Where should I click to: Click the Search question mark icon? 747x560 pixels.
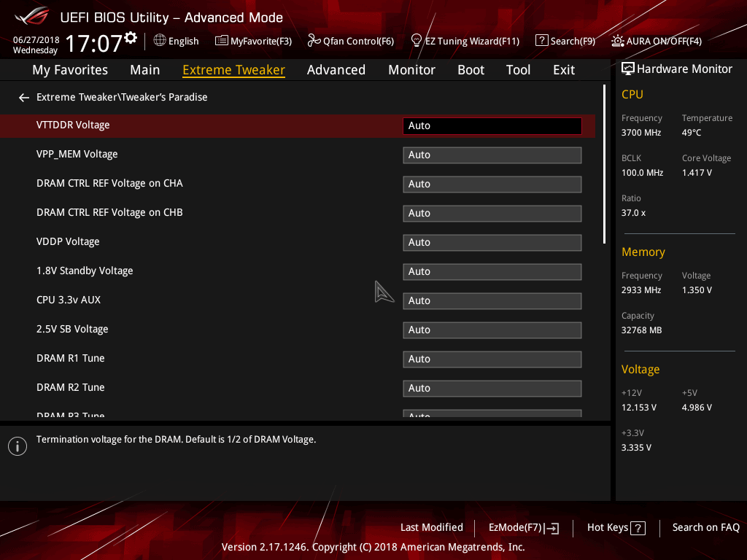[x=541, y=41]
